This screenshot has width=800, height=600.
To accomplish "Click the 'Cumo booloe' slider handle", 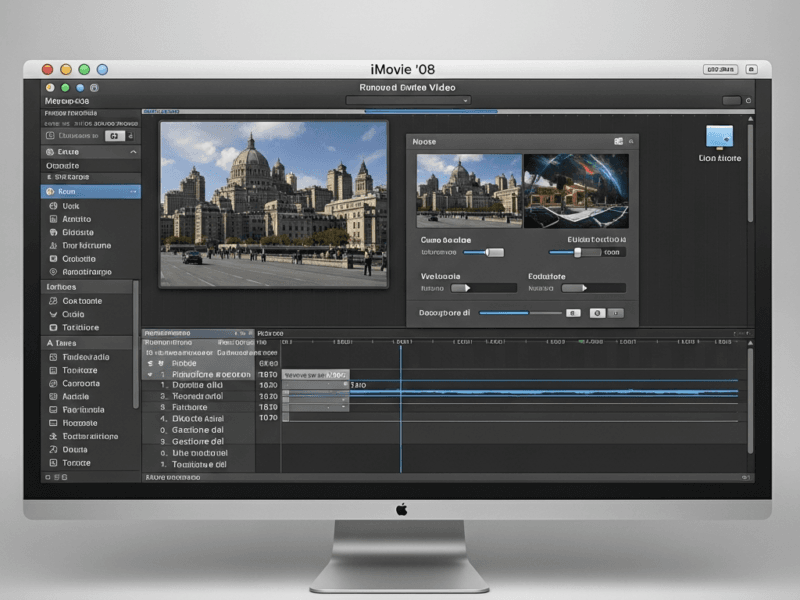I will coord(494,253).
